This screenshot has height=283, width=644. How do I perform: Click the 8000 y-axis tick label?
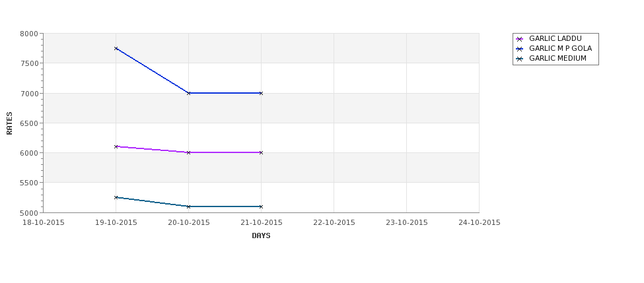(29, 34)
